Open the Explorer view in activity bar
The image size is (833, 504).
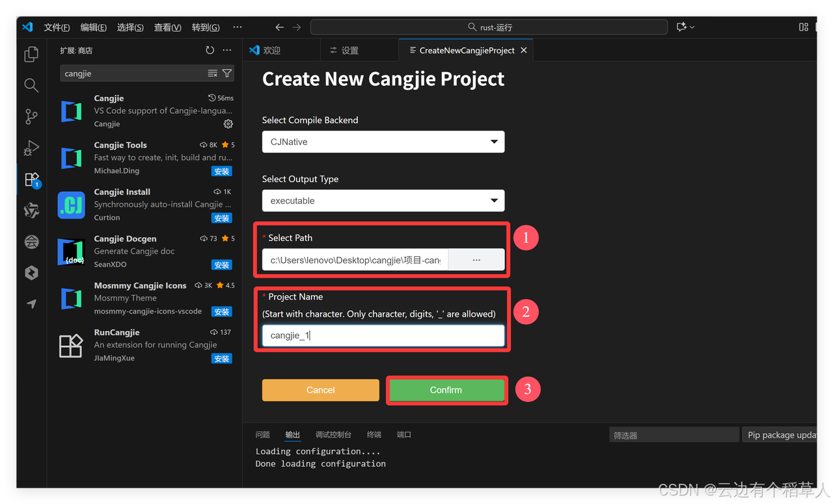(x=31, y=55)
